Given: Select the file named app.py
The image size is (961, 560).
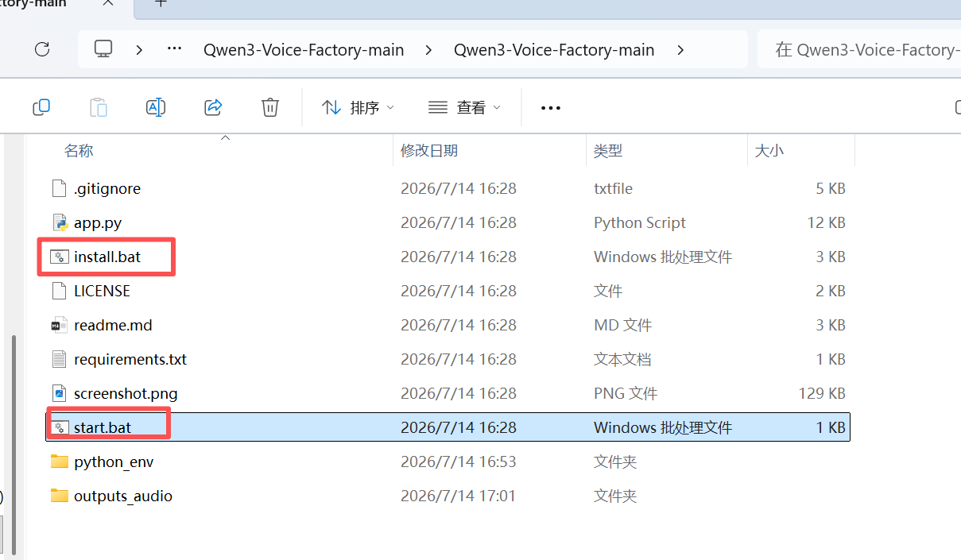Looking at the screenshot, I should (98, 222).
